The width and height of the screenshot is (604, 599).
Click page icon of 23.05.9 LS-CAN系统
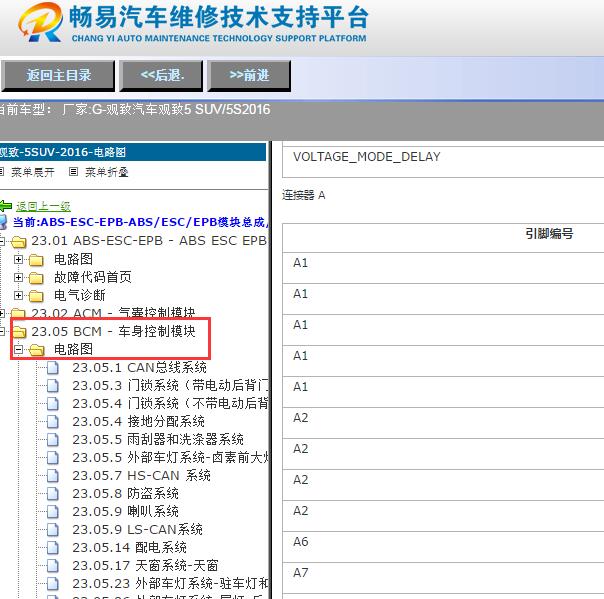53,530
